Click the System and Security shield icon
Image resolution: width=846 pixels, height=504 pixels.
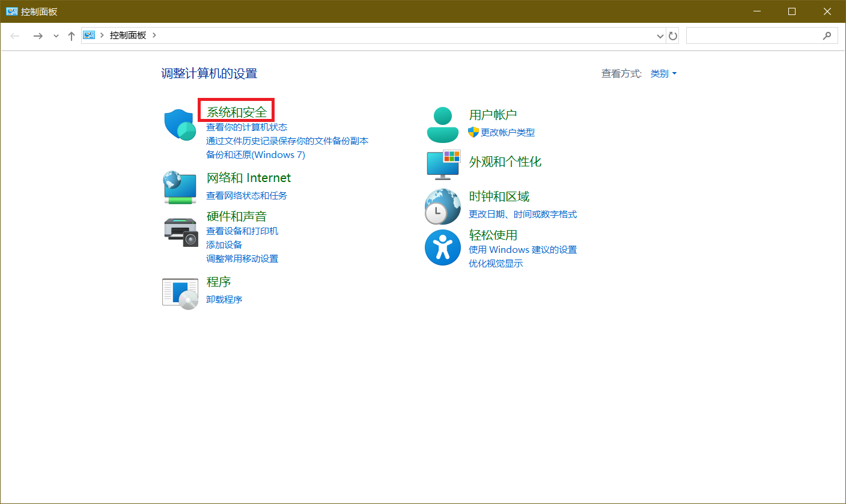tap(180, 124)
